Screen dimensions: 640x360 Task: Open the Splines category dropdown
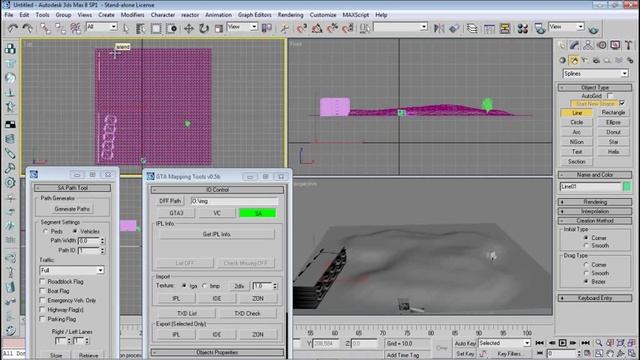(x=595, y=73)
